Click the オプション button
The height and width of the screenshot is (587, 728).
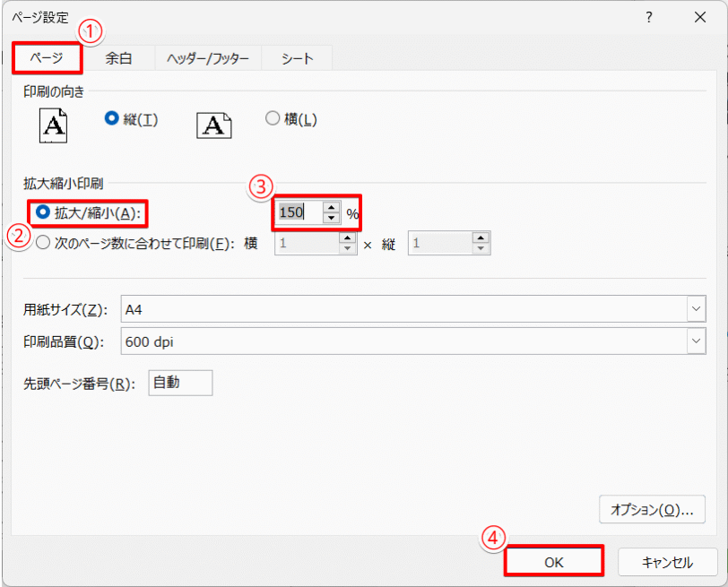coord(652,509)
